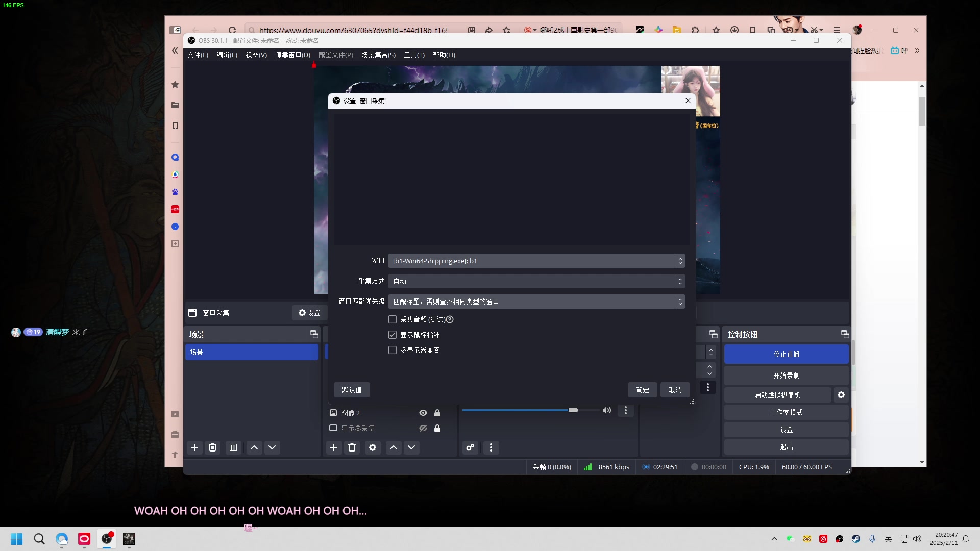Viewport: 980px width, 551px height.
Task: Move source down in the Sources panel
Action: (411, 447)
